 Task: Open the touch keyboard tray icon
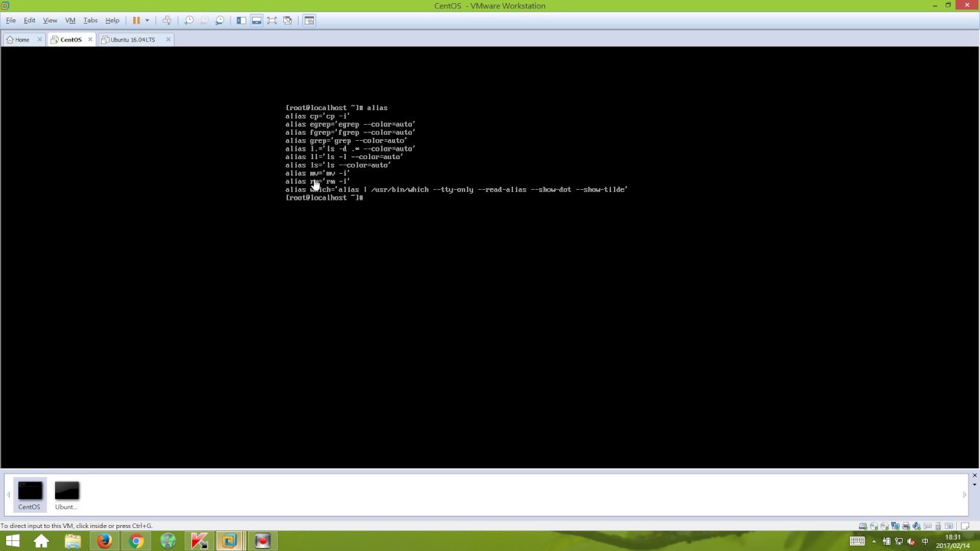coord(857,541)
